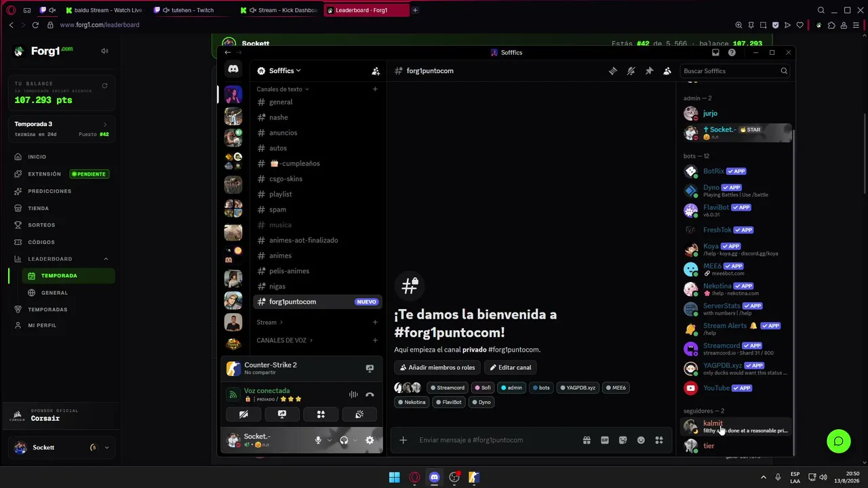
Task: Open apps launcher in message bar
Action: point(658,440)
